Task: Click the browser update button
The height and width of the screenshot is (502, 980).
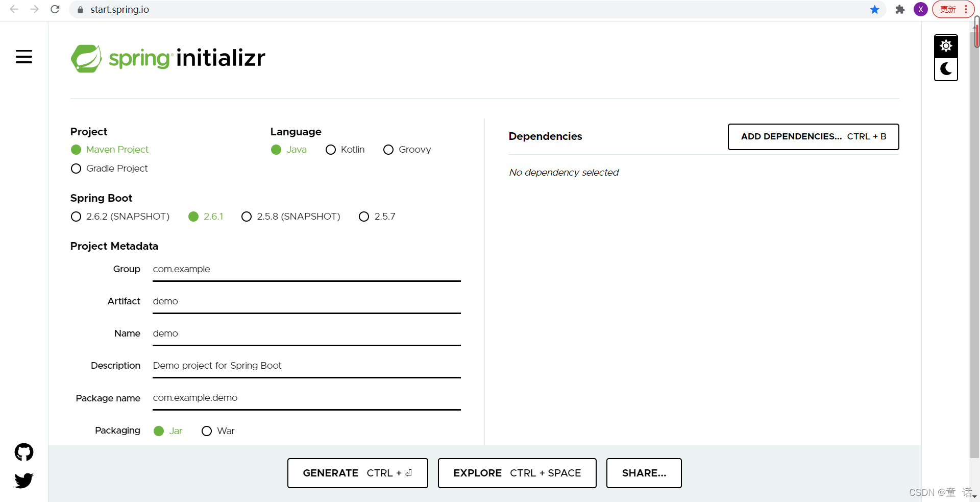Action: [x=953, y=9]
